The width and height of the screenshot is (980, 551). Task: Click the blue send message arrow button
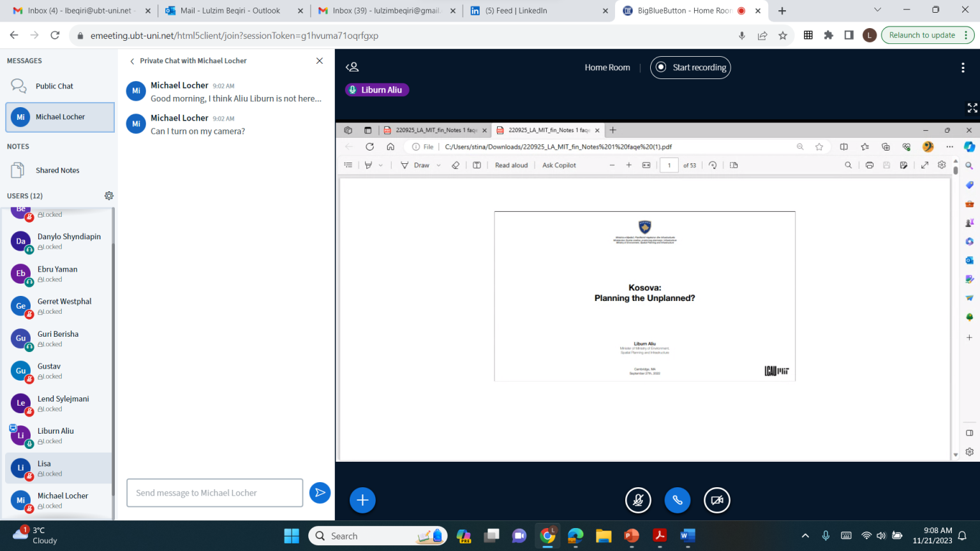pyautogui.click(x=320, y=493)
